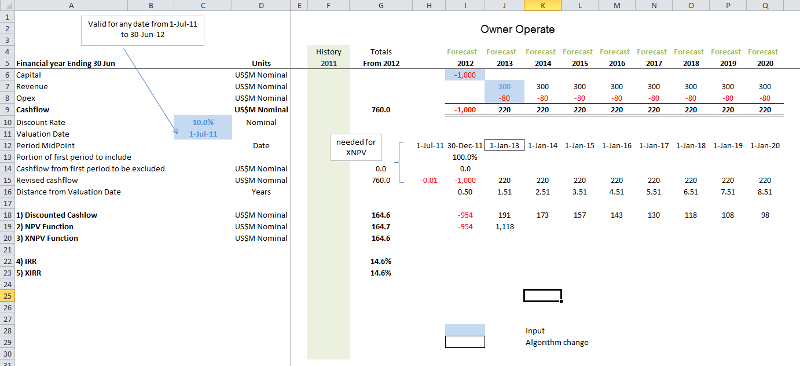Click the Algorithm change legend box
800x366 pixels.
coord(465,342)
